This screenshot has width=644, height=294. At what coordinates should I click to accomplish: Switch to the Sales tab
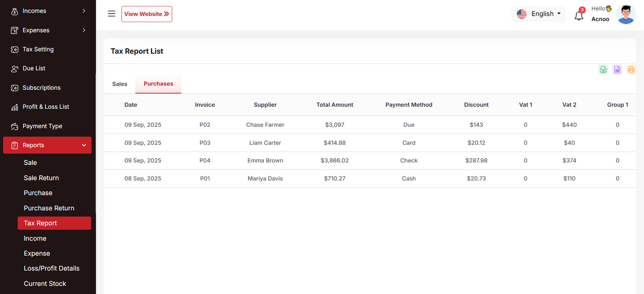point(120,84)
